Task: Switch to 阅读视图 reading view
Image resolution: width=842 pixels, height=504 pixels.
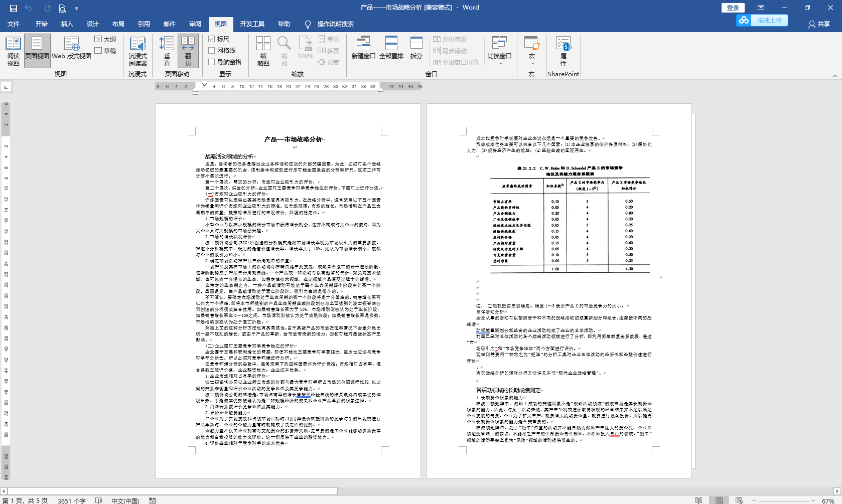Action: point(14,51)
